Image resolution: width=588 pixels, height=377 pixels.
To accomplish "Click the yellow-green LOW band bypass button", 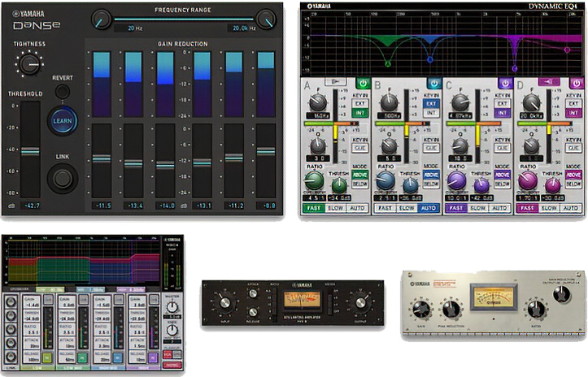I will (47, 357).
